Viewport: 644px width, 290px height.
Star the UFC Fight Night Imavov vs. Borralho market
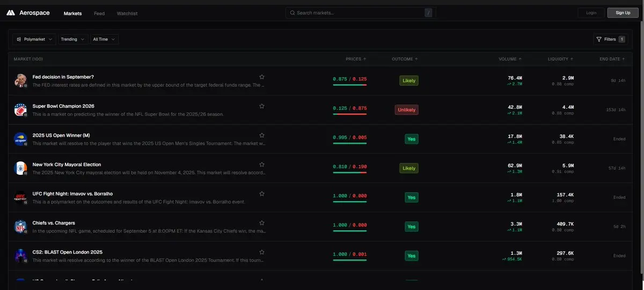tap(262, 194)
